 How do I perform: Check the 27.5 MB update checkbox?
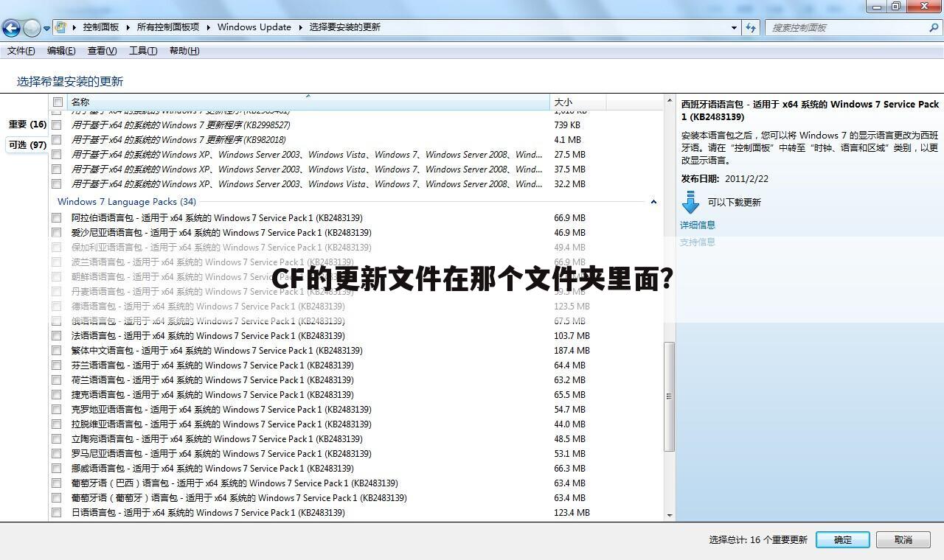[x=57, y=155]
